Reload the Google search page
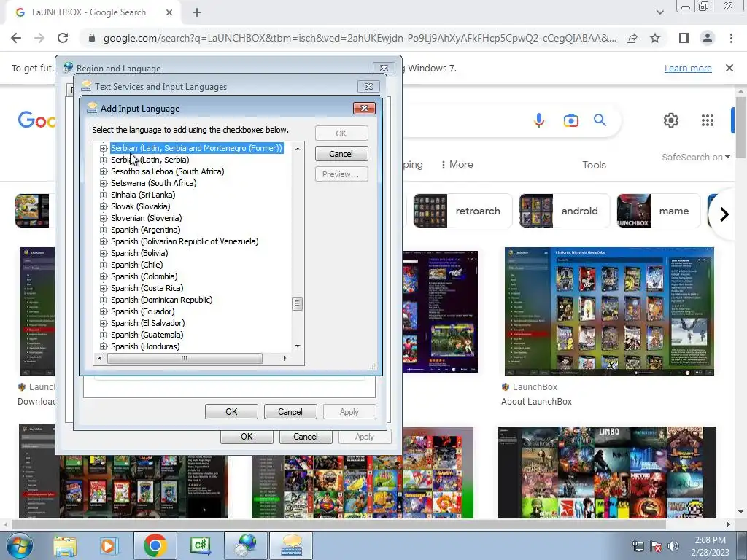The width and height of the screenshot is (747, 560). (x=63, y=38)
